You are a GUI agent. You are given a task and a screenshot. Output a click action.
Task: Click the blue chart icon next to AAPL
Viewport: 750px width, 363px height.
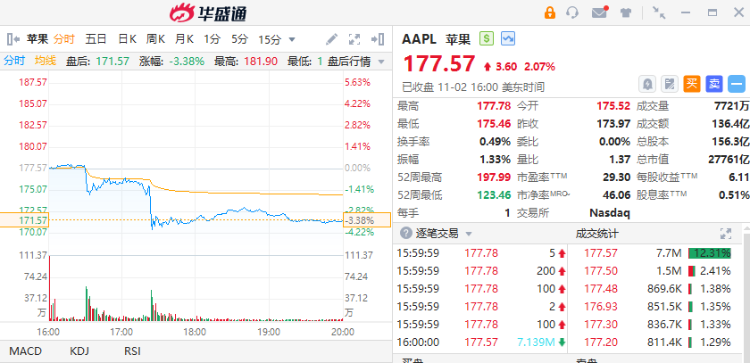pos(508,38)
